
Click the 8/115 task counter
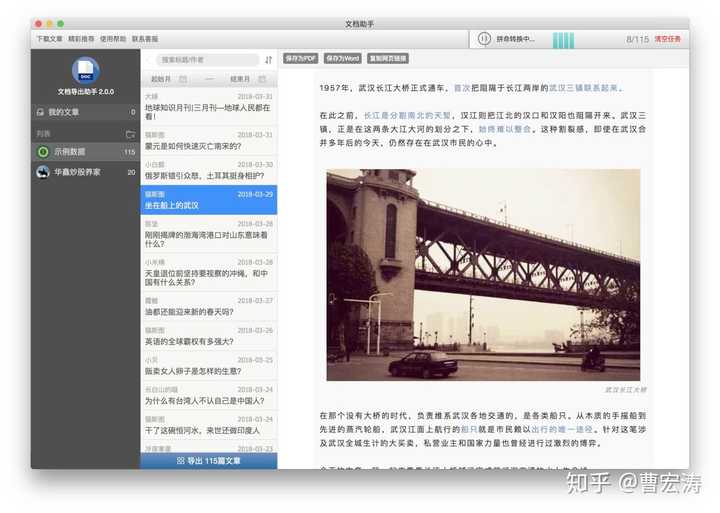(638, 39)
